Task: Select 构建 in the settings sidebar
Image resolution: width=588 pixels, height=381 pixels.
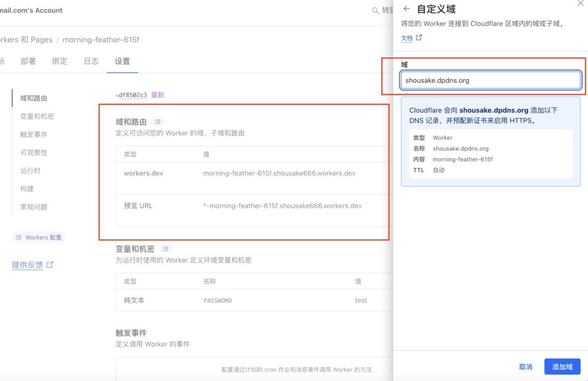Action: tap(27, 189)
